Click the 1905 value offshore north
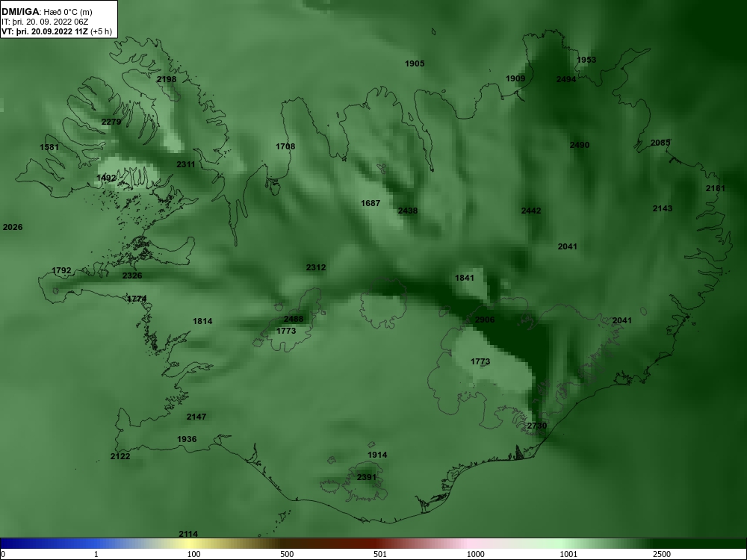Image resolution: width=747 pixels, height=560 pixels. (415, 63)
